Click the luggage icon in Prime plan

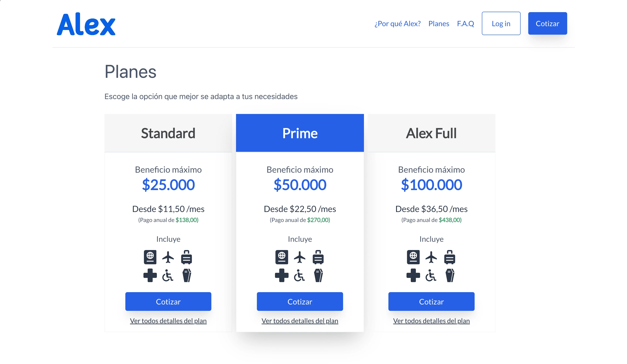point(318,257)
